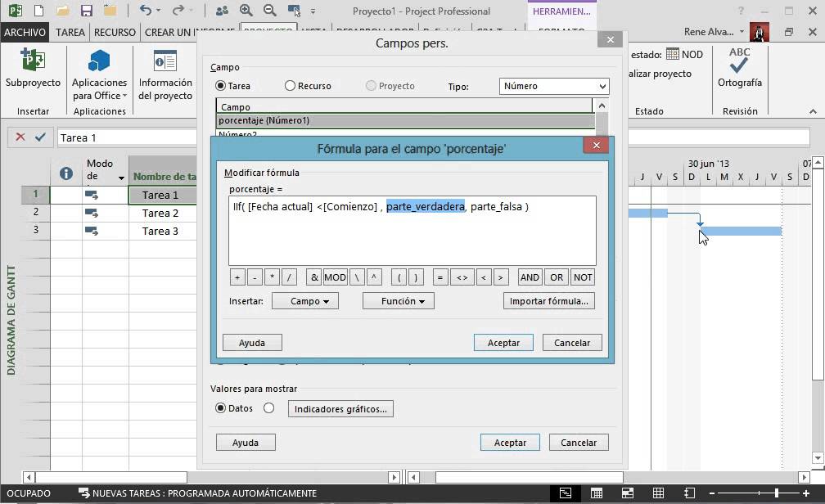825x504 pixels.
Task: Switch to team planner view in status bar
Action: pyautogui.click(x=627, y=493)
